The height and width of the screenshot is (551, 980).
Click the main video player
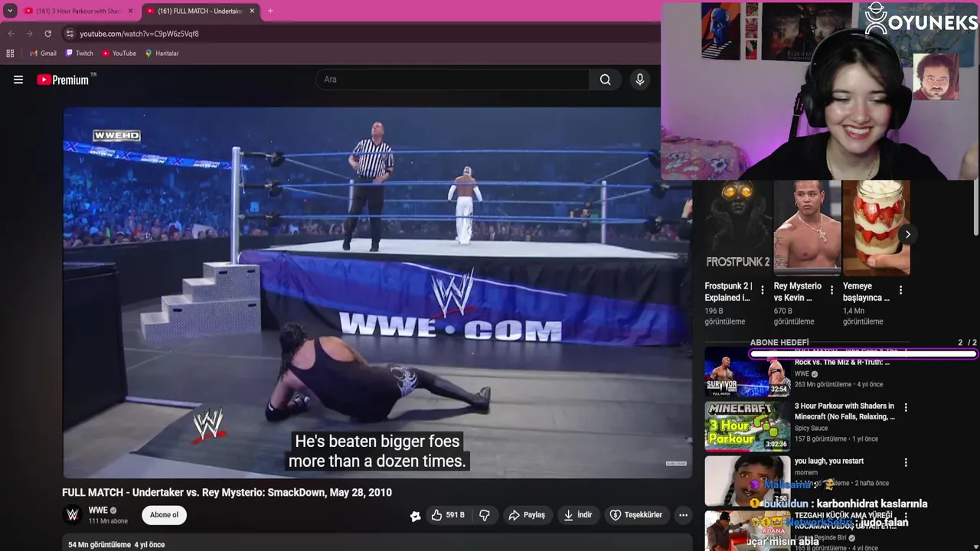[377, 293]
